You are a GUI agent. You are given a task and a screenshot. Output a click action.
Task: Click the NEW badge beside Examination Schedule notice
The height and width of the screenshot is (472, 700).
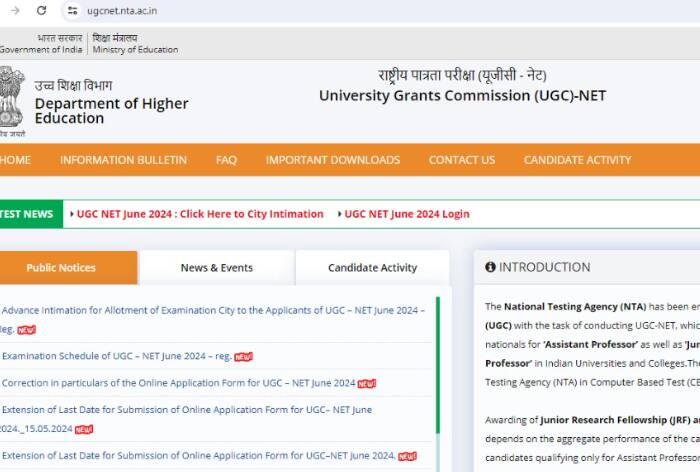(243, 357)
